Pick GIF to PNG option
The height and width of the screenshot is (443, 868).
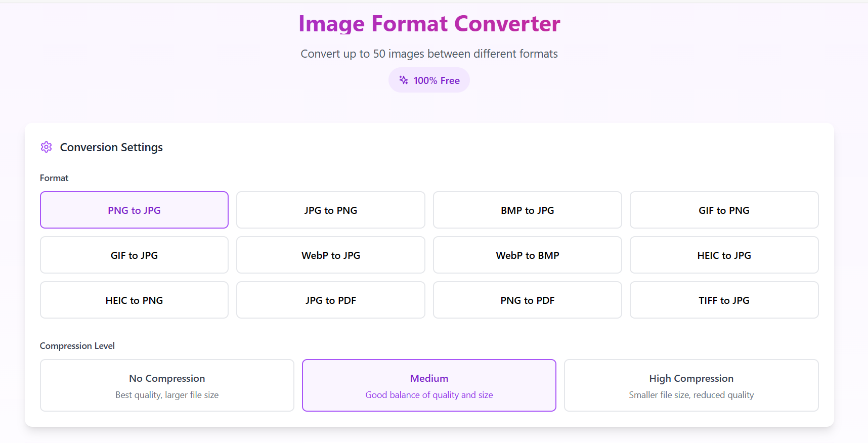click(724, 210)
